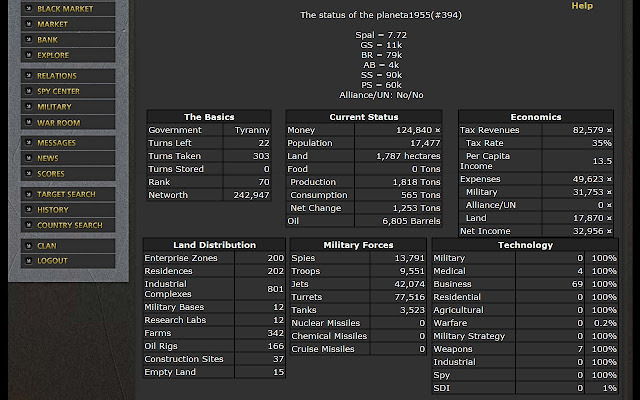Viewport: 640px width, 400px height.
Task: Open the Explore page
Action: pyautogui.click(x=68, y=55)
